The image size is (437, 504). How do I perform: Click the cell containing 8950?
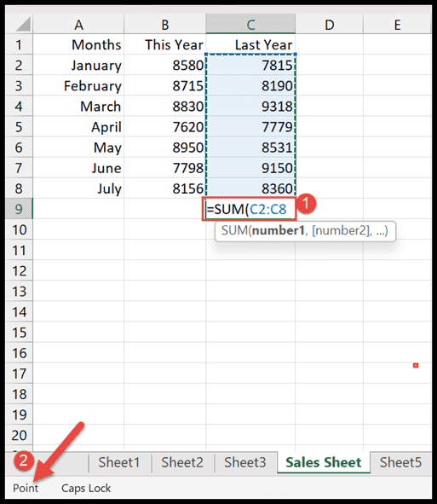[x=165, y=148]
